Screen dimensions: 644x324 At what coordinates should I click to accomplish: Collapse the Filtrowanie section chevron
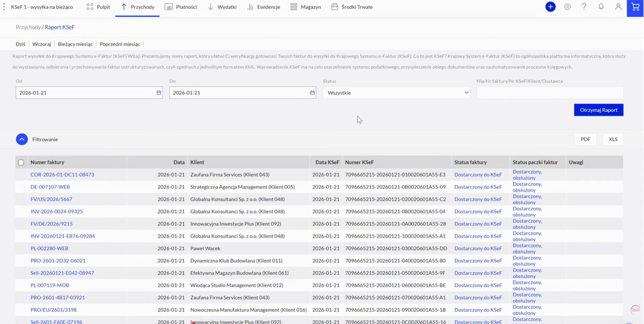(22, 139)
